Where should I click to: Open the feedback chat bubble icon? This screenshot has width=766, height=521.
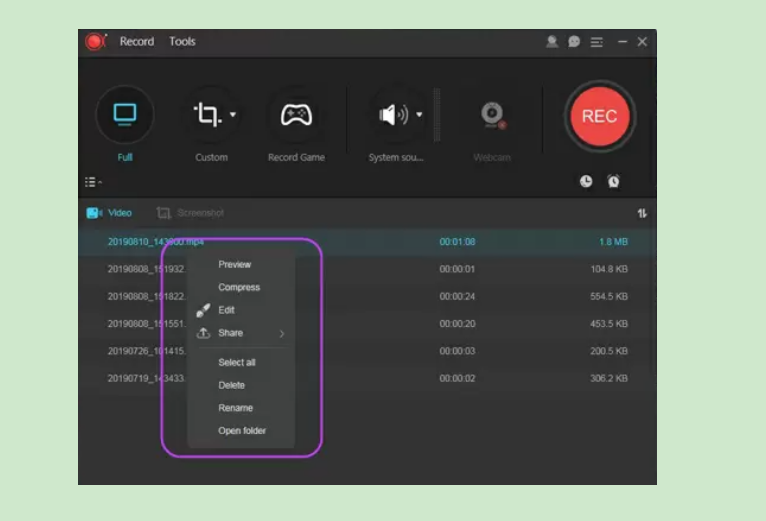click(574, 42)
